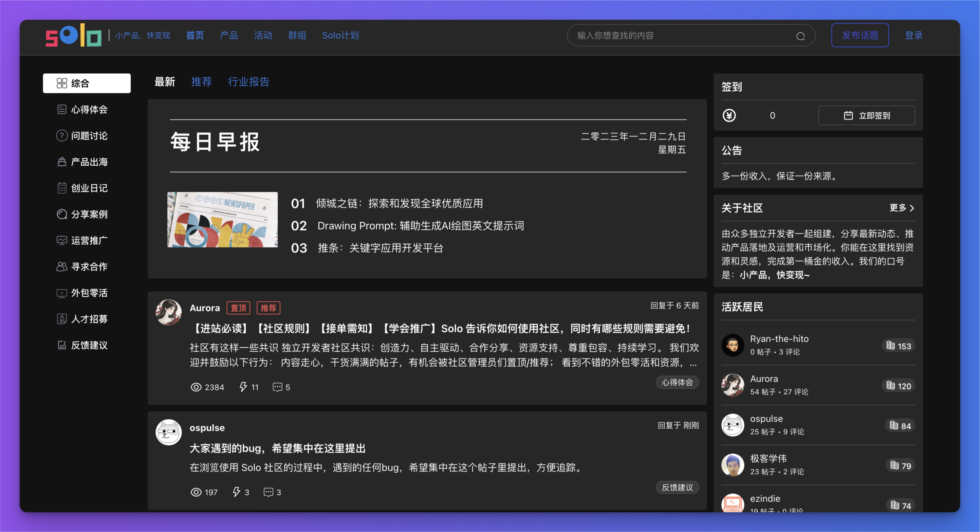Click the search magnifier icon
The width and height of the screenshot is (980, 532).
pos(801,36)
